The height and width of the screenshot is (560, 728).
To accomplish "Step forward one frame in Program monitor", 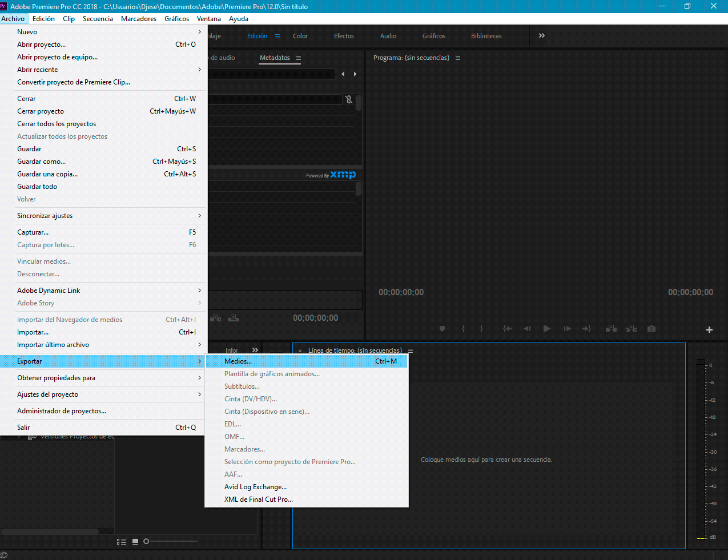I will coord(567,329).
